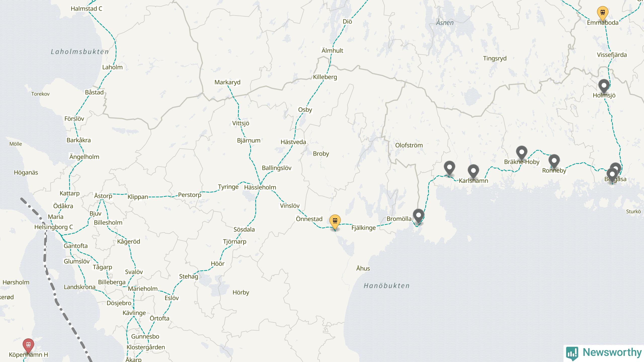Select the Ängelholm station label

(x=84, y=157)
